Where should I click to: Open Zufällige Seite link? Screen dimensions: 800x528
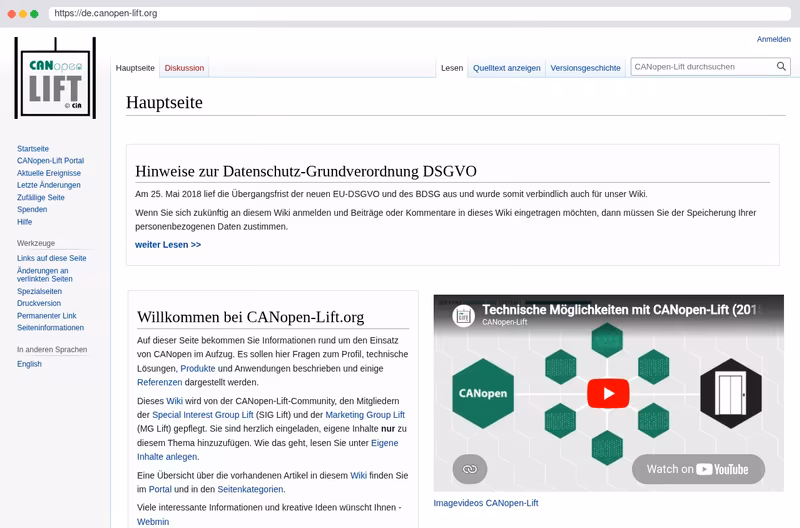click(41, 197)
